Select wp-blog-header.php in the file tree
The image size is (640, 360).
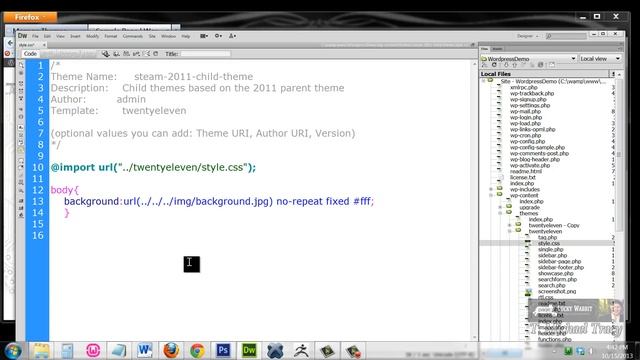pos(535,160)
